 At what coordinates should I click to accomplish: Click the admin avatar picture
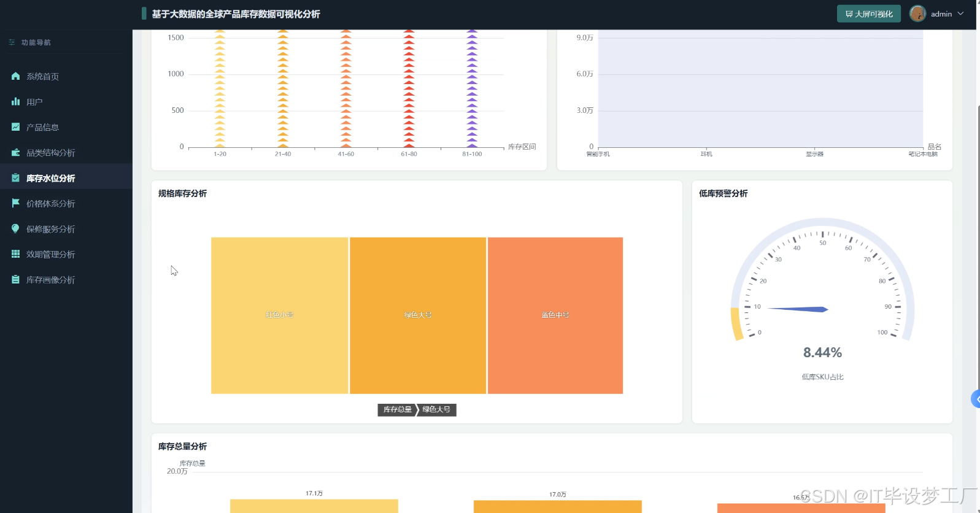pos(917,13)
